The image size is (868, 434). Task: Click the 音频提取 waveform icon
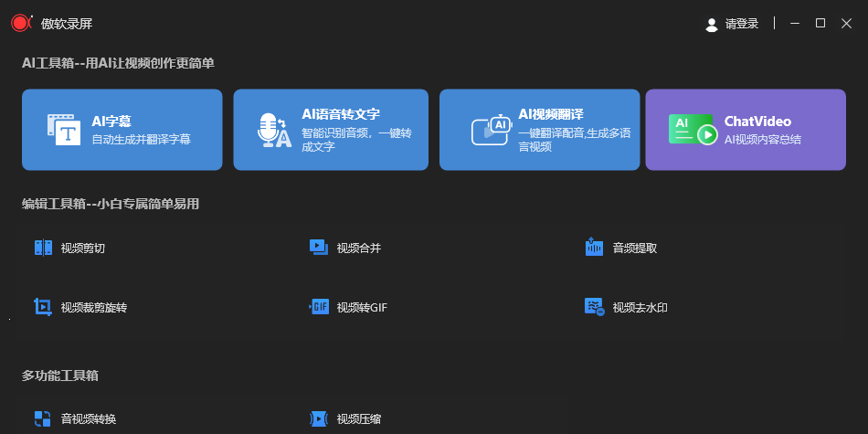tap(594, 247)
